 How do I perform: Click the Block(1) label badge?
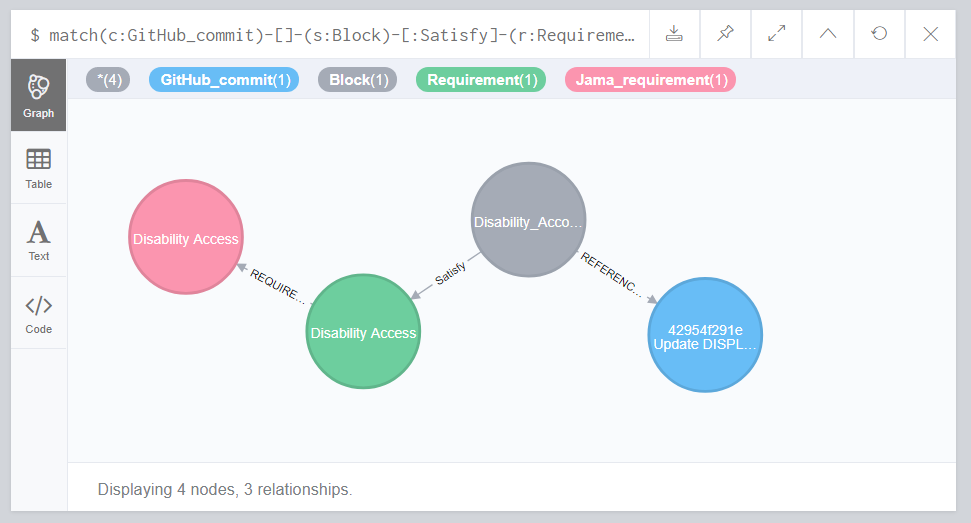tap(357, 80)
